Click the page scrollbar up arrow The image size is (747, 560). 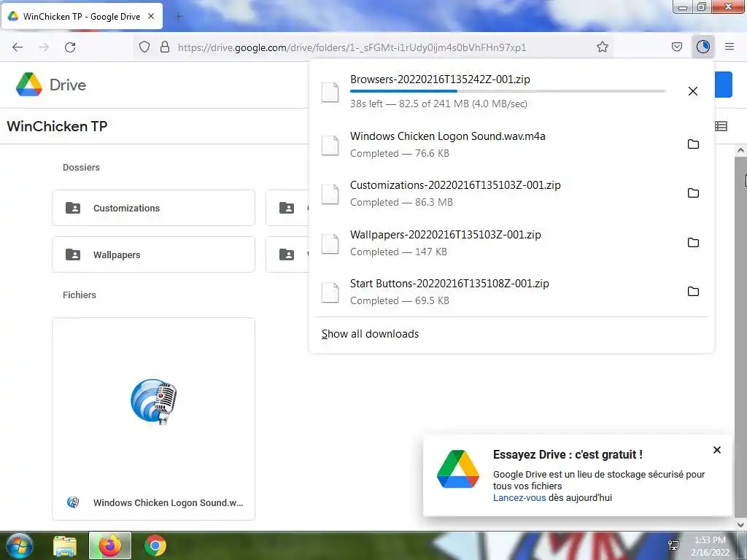click(x=740, y=150)
